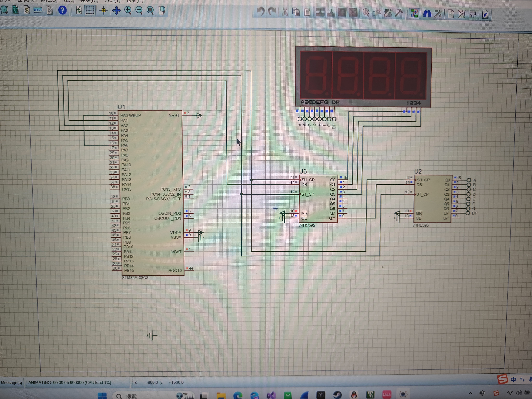Click the Bill of Materials dollar icon
Screen dimensions: 532x399
[x=27, y=10]
